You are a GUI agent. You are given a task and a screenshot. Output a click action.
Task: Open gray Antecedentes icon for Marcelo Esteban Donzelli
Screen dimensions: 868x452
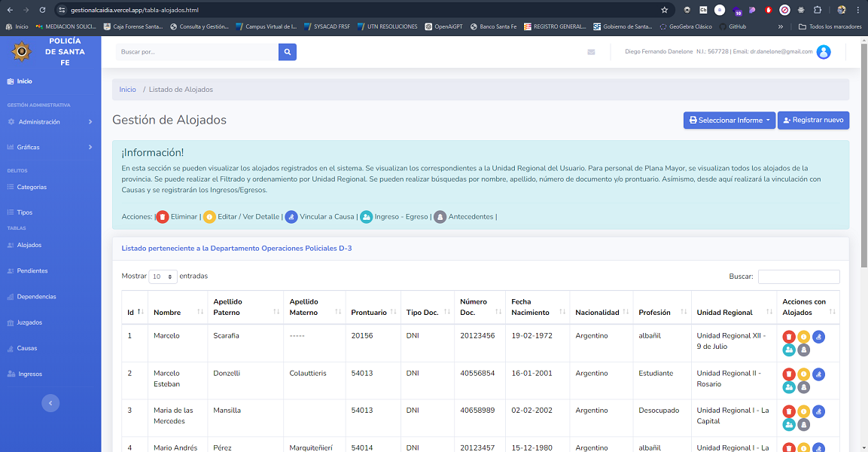(803, 387)
